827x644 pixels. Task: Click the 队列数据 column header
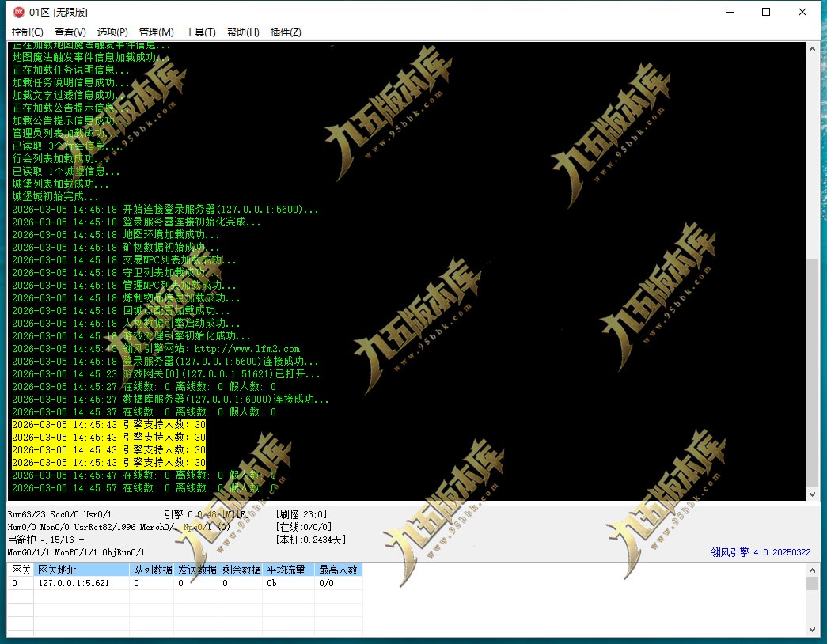pos(152,570)
